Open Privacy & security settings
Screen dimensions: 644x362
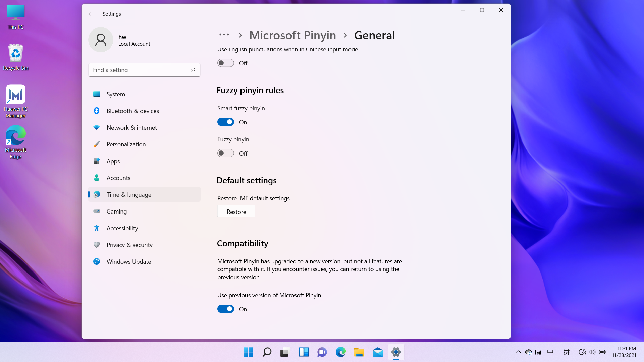[144, 245]
